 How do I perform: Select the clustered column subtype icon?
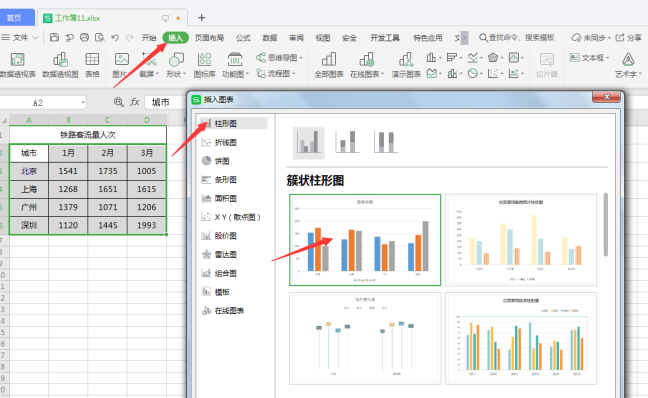pyautogui.click(x=309, y=143)
